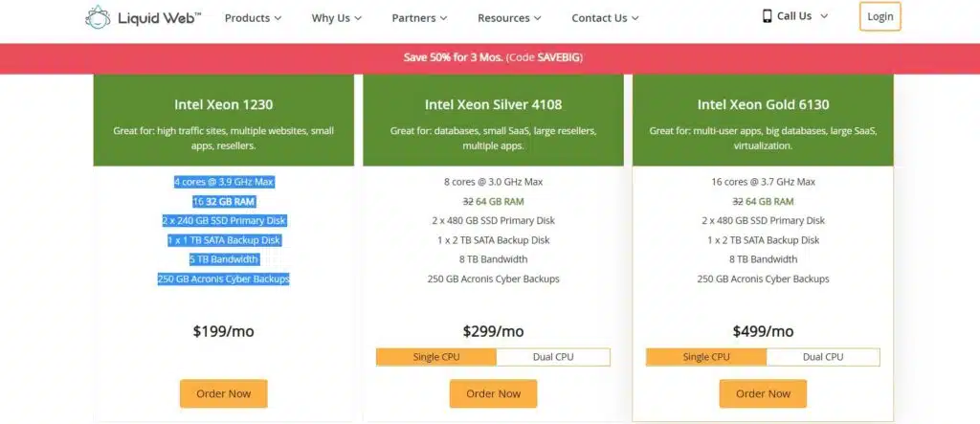980x424 pixels.
Task: Click the Intel Xeon Gold 6130 heading
Action: (763, 104)
